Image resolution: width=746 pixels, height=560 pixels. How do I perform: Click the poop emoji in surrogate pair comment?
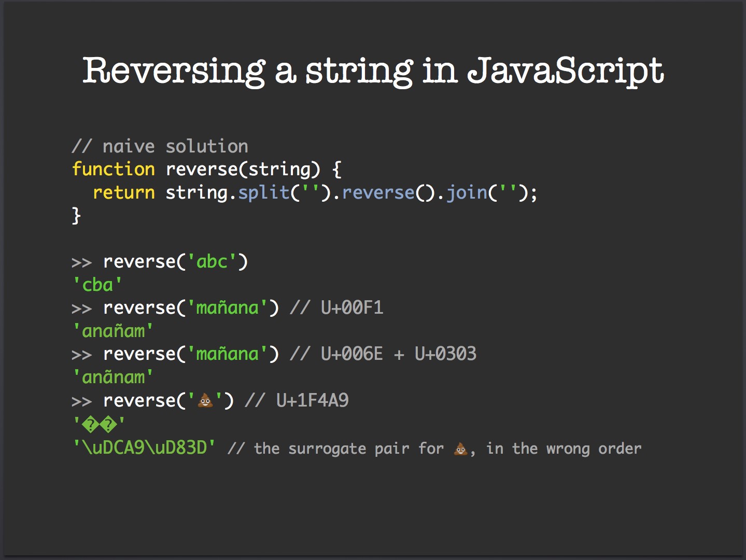460,449
